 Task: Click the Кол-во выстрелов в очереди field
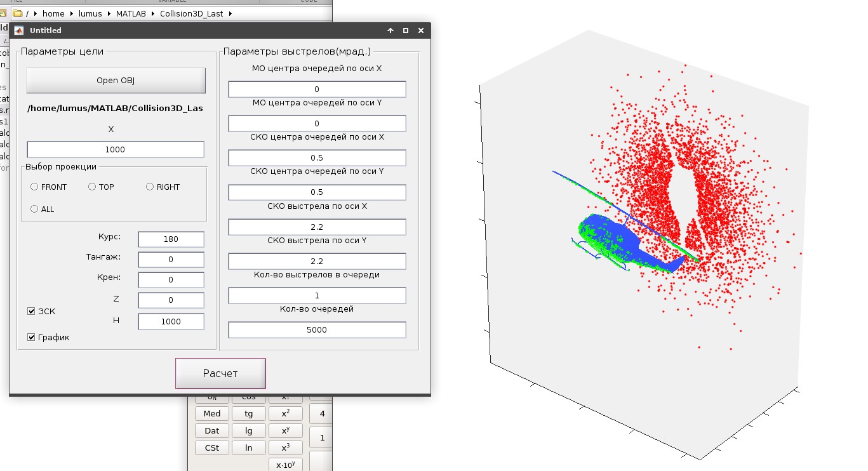(x=317, y=296)
